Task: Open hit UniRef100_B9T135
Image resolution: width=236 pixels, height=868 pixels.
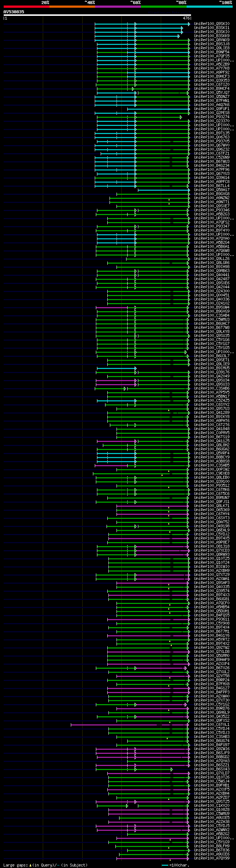Action: [212, 133]
